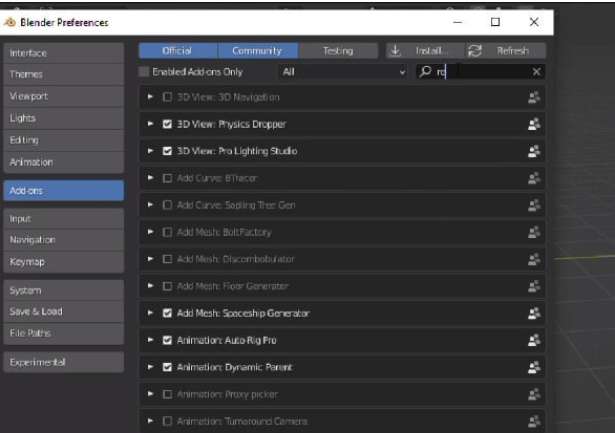Enable the Proxy picker add-on

167,394
